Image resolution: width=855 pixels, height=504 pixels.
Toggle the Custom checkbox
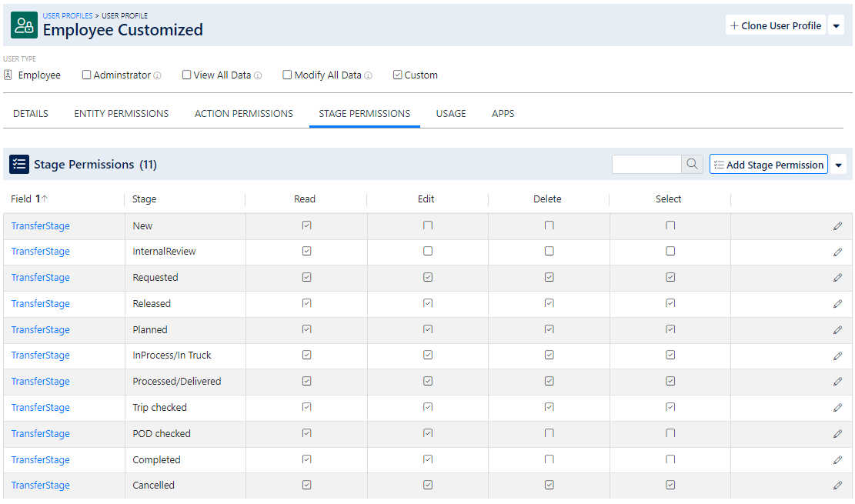(x=398, y=75)
